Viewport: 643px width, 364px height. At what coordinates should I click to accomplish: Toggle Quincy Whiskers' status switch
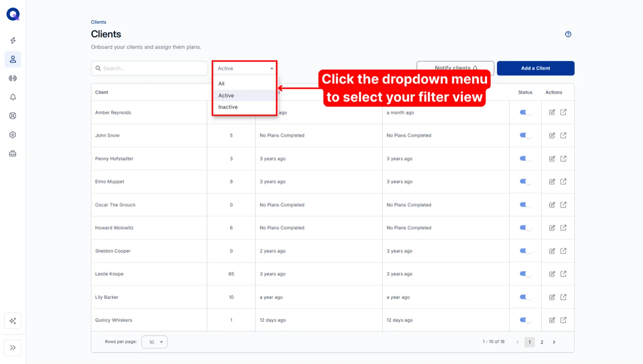[x=525, y=320]
